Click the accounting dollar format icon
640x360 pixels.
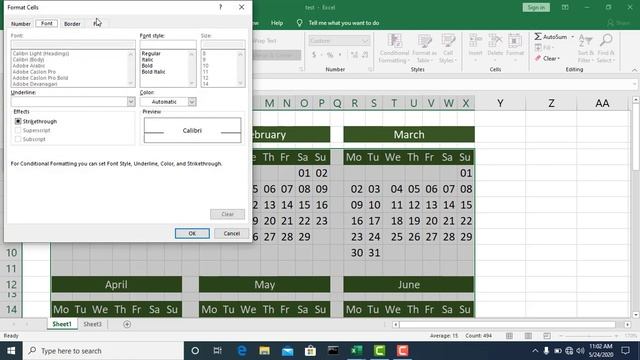pos(314,55)
